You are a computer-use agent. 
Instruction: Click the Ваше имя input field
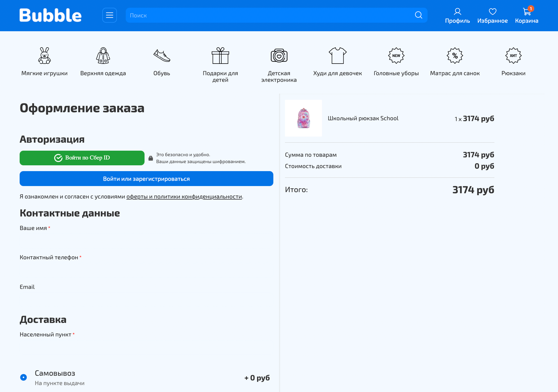pyautogui.click(x=146, y=242)
